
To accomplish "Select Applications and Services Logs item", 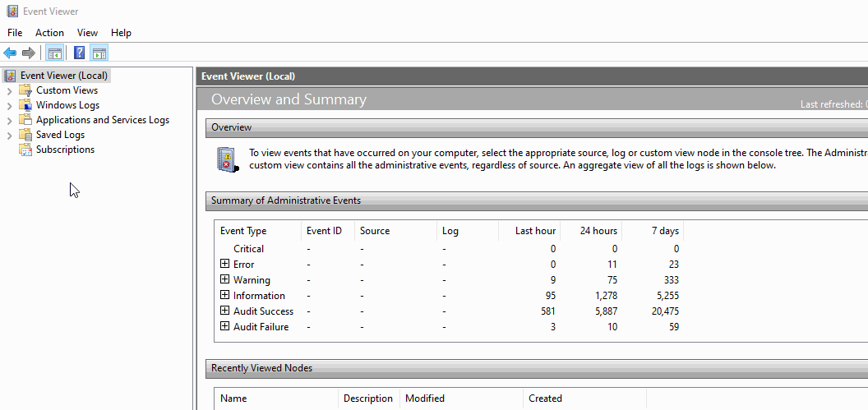I will [x=103, y=120].
